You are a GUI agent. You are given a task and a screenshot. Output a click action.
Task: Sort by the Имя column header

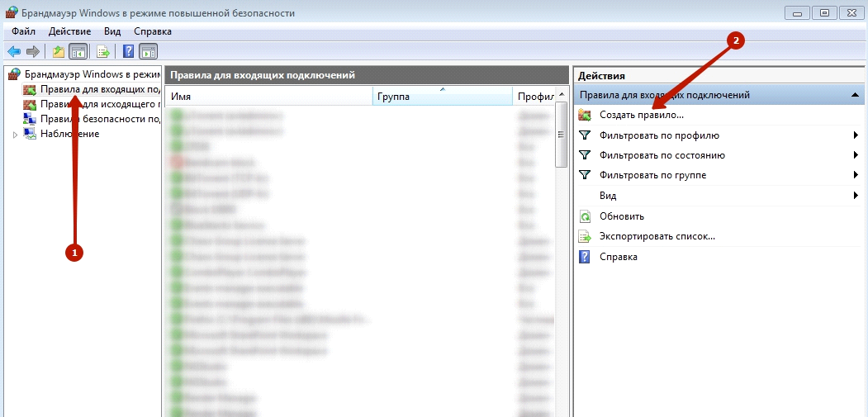pyautogui.click(x=269, y=96)
